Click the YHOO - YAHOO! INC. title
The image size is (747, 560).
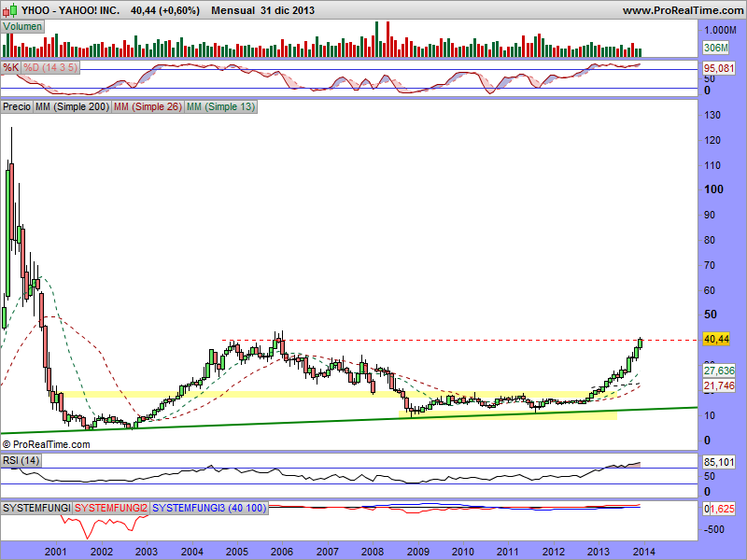pyautogui.click(x=71, y=10)
